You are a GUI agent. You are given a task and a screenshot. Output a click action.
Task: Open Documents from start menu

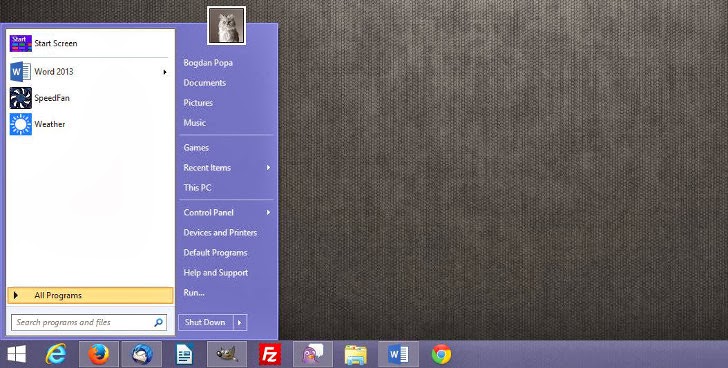(205, 83)
